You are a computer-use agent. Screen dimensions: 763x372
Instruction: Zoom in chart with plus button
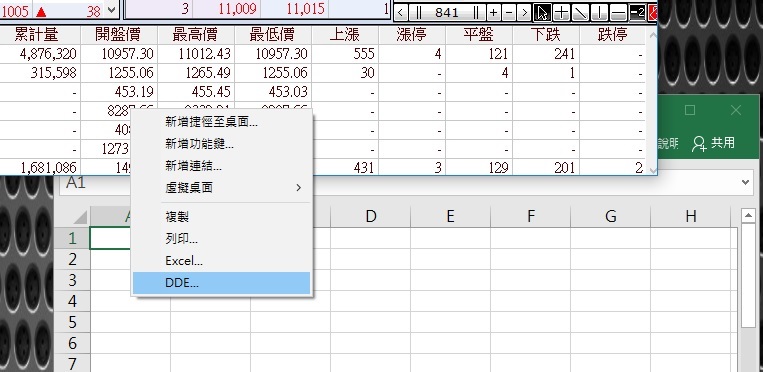click(x=494, y=12)
